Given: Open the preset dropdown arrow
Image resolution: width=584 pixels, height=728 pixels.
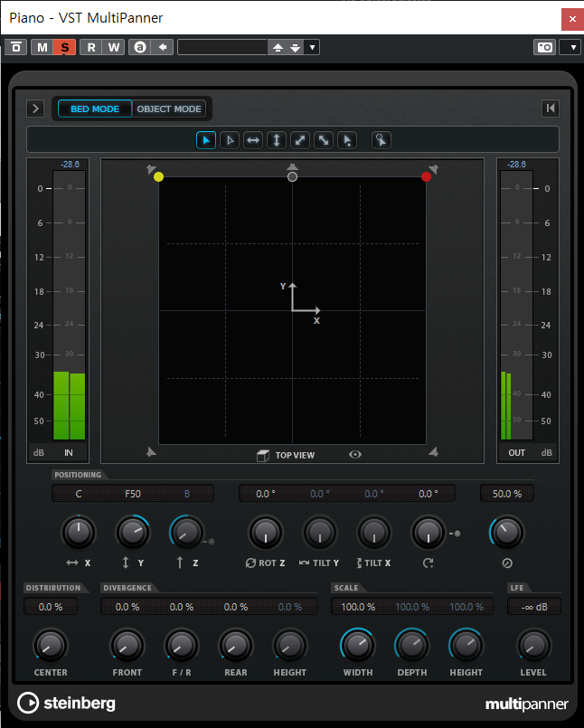Looking at the screenshot, I should pyautogui.click(x=312, y=47).
